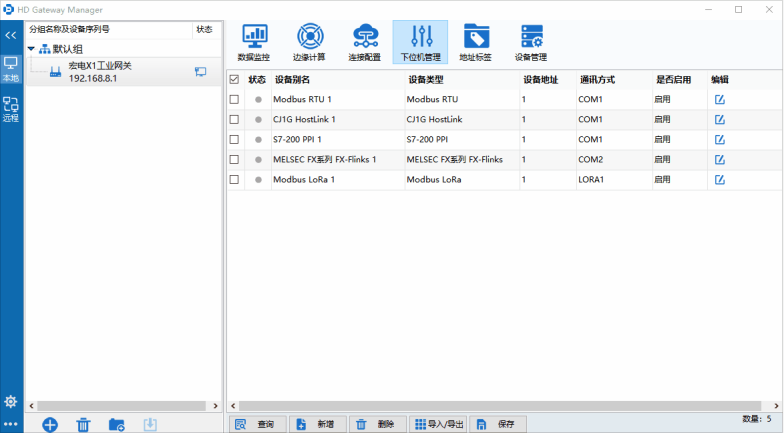Click the edit icon for Modbus RTU 1
784x433 pixels.
click(x=719, y=100)
